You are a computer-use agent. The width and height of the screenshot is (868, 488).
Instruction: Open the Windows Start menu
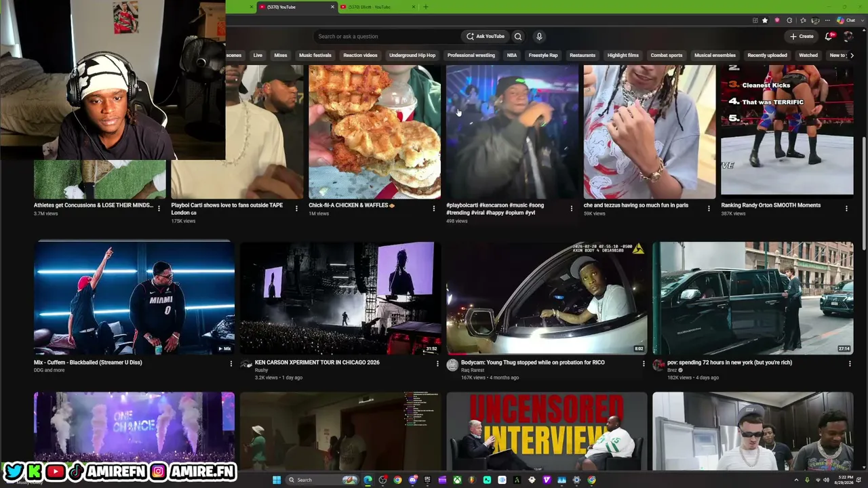277,480
